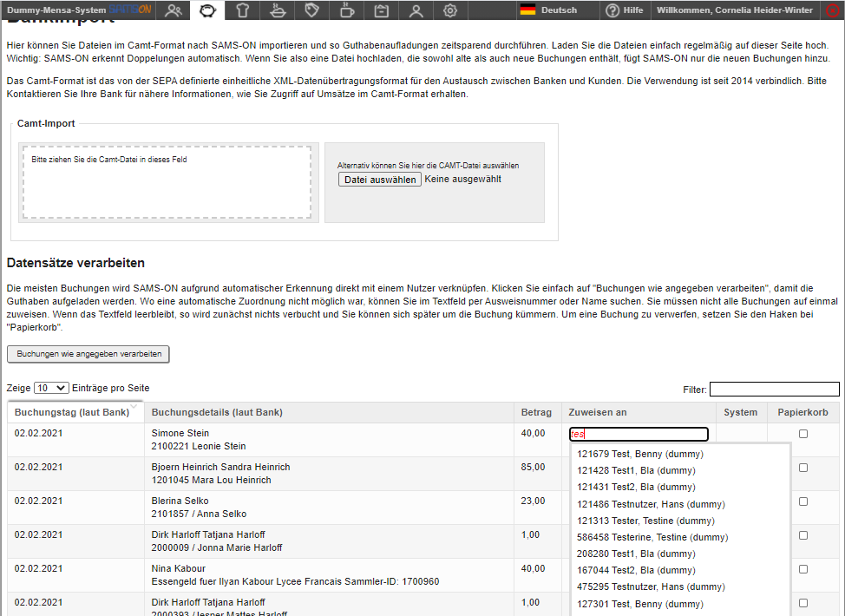The width and height of the screenshot is (845, 616).
Task: Check Papierkorb for Blerina Selko booking
Action: point(803,501)
